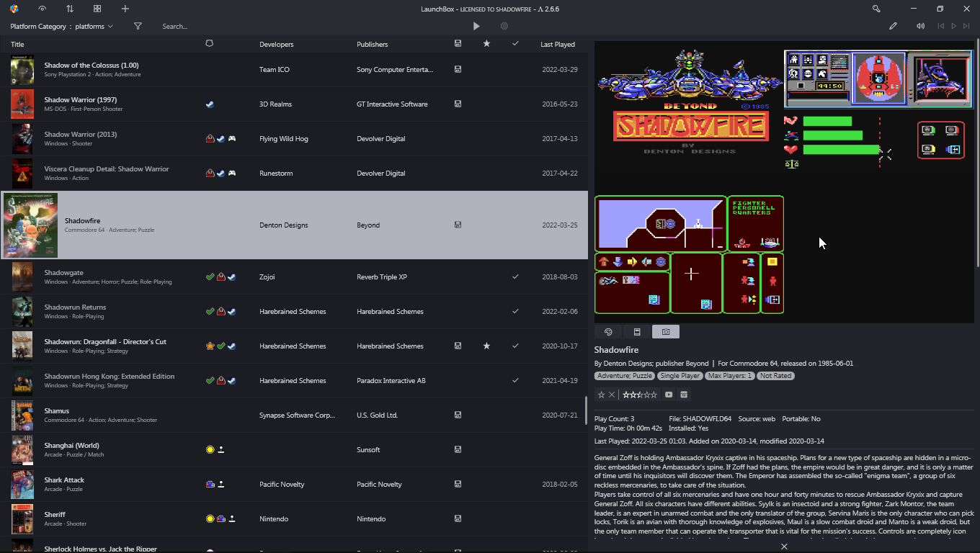The width and height of the screenshot is (980, 553).
Task: Click the edit pencil icon
Action: (x=894, y=26)
